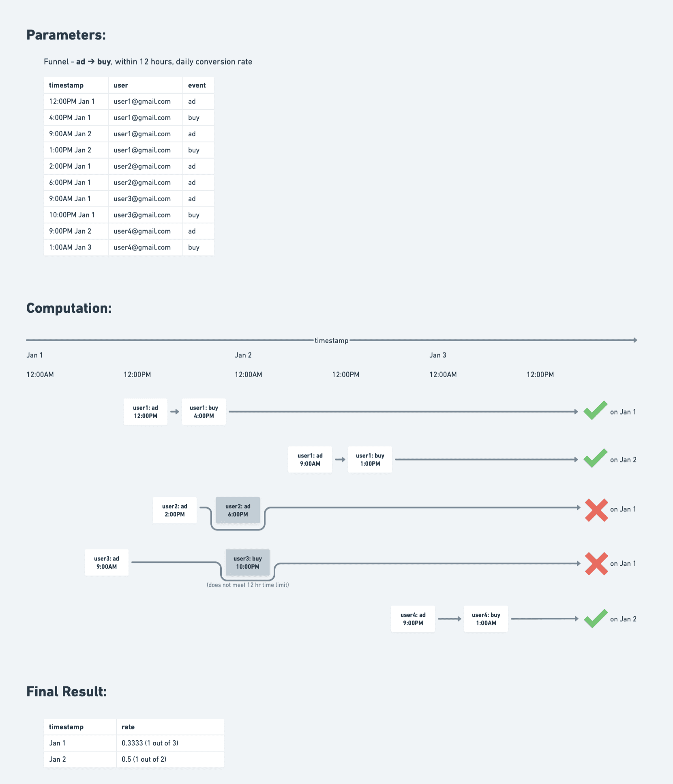Select the grayed 'user3: buy 10:00PM' box
Image resolution: width=673 pixels, height=784 pixels.
pyautogui.click(x=248, y=563)
